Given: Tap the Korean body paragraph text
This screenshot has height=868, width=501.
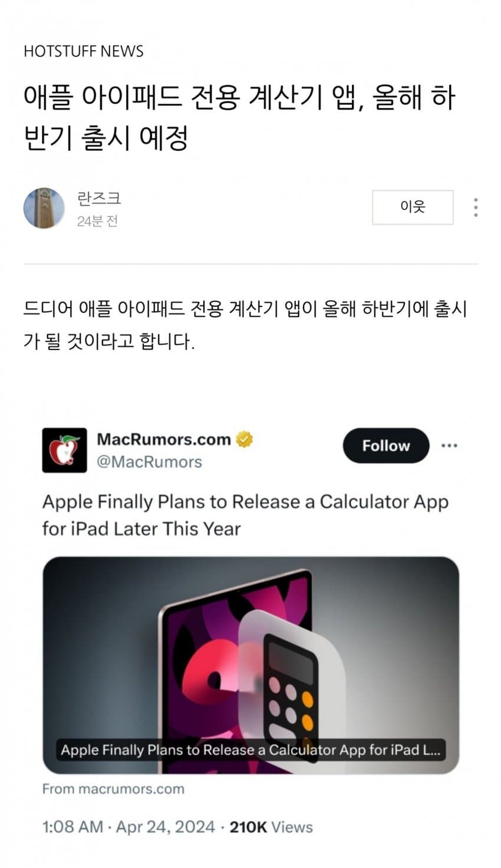Looking at the screenshot, I should [x=245, y=325].
